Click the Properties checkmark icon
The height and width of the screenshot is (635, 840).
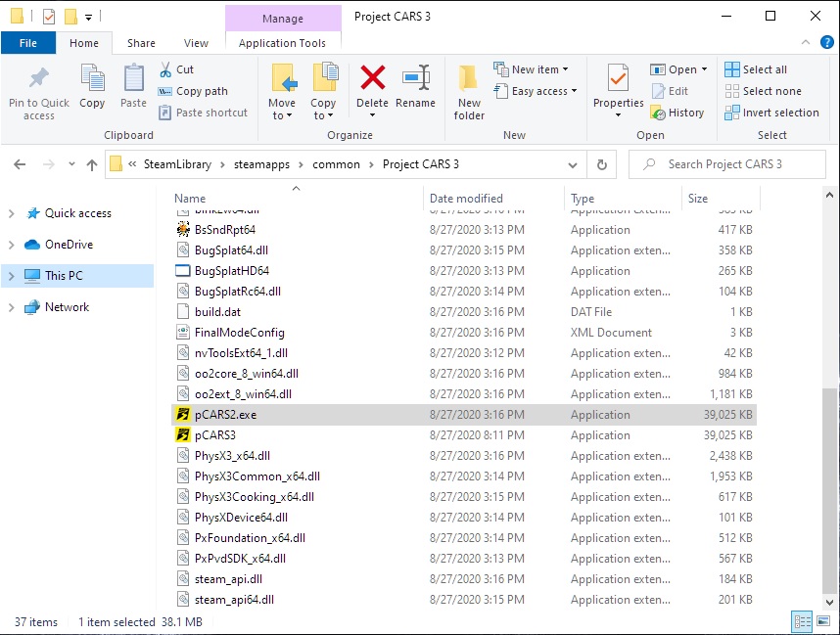[x=618, y=78]
